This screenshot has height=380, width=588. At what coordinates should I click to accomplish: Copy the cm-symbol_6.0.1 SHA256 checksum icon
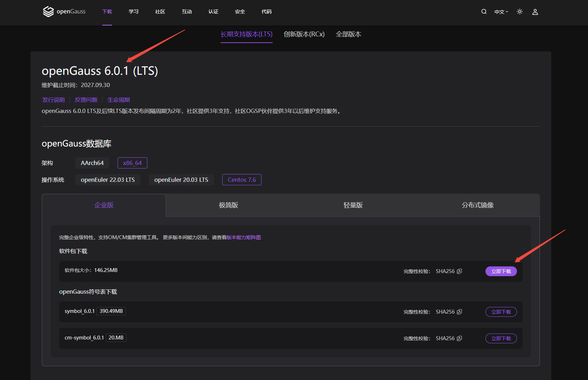[459, 338]
